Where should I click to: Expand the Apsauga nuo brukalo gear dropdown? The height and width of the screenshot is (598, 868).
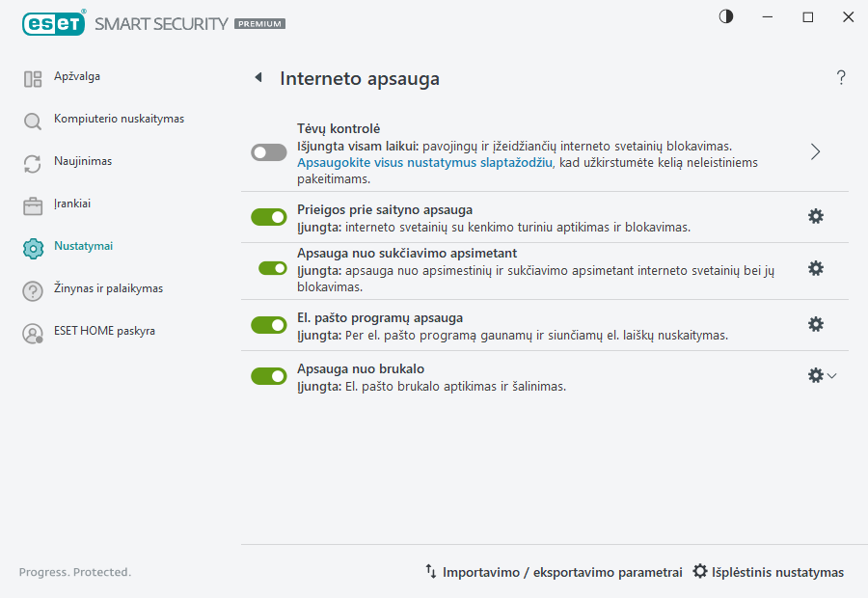pyautogui.click(x=831, y=375)
